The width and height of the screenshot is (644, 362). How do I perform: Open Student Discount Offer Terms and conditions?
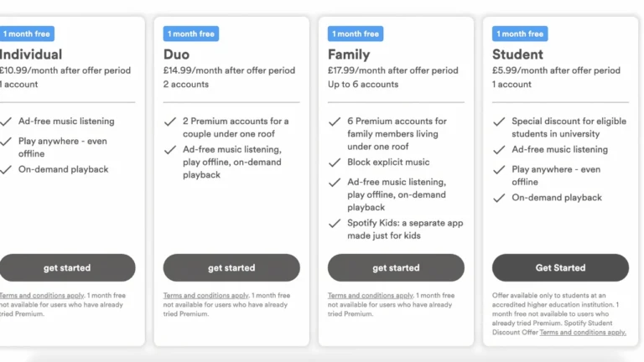pos(583,333)
